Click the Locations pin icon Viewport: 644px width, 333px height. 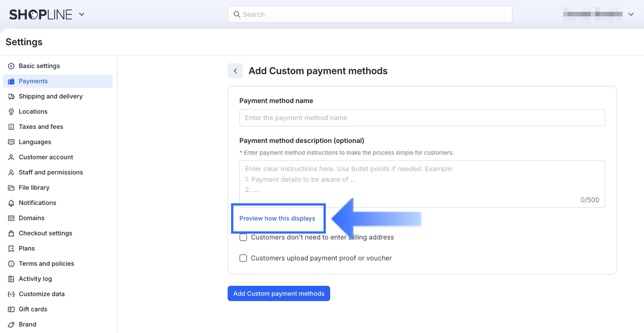(11, 112)
